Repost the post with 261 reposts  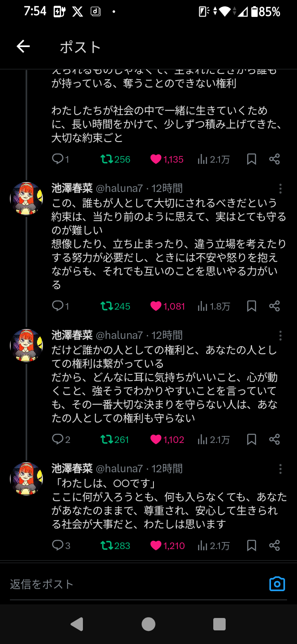[107, 440]
